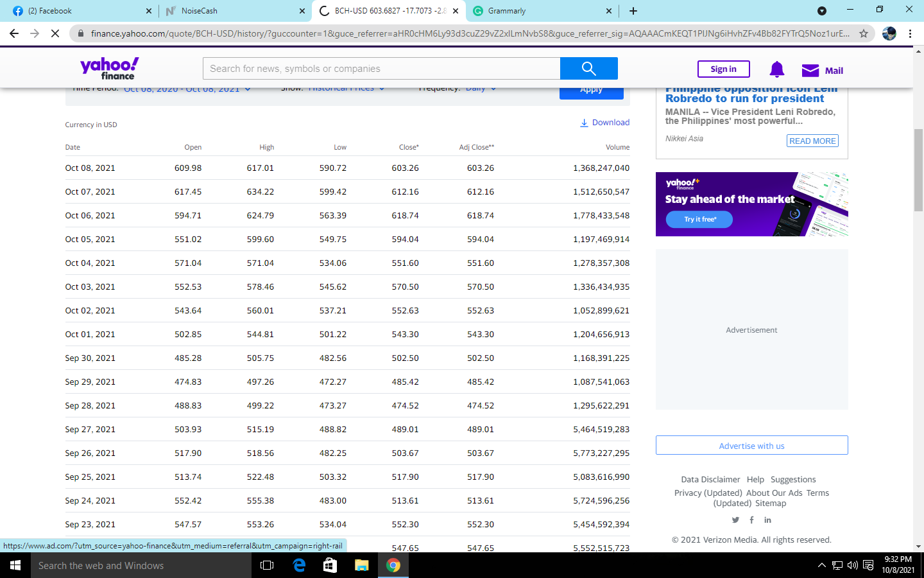Close the Grammarly tab

[609, 11]
